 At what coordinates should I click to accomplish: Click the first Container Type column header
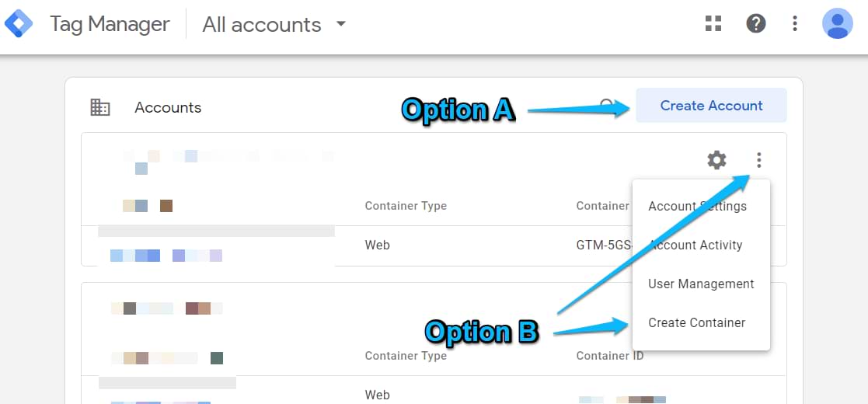(x=406, y=207)
